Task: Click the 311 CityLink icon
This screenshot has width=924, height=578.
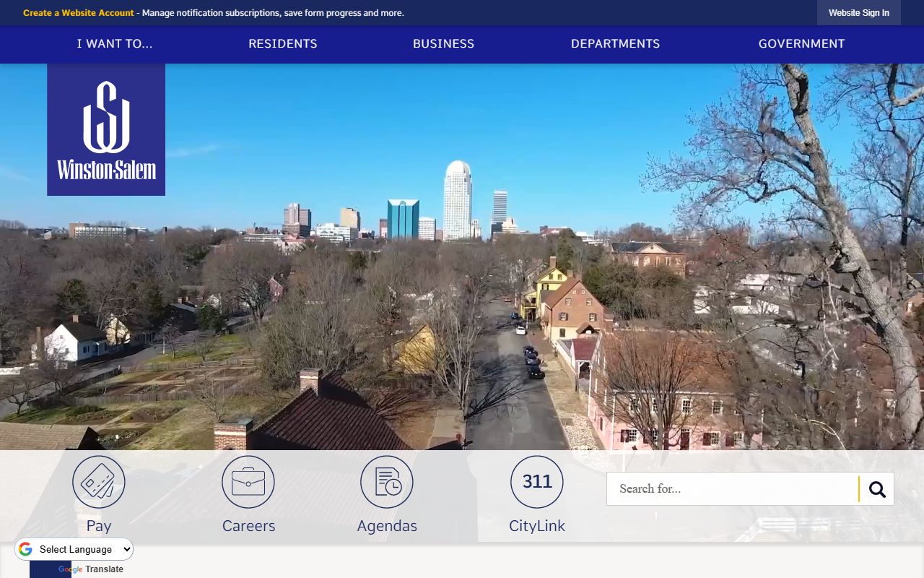Action: [537, 482]
